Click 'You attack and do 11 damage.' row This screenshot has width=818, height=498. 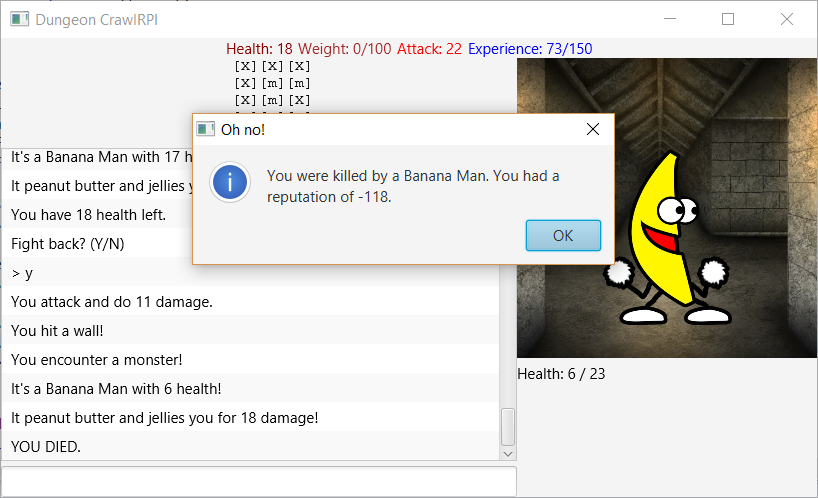pyautogui.click(x=250, y=301)
